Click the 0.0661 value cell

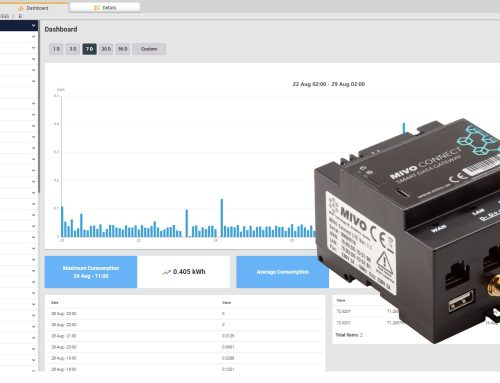click(228, 347)
